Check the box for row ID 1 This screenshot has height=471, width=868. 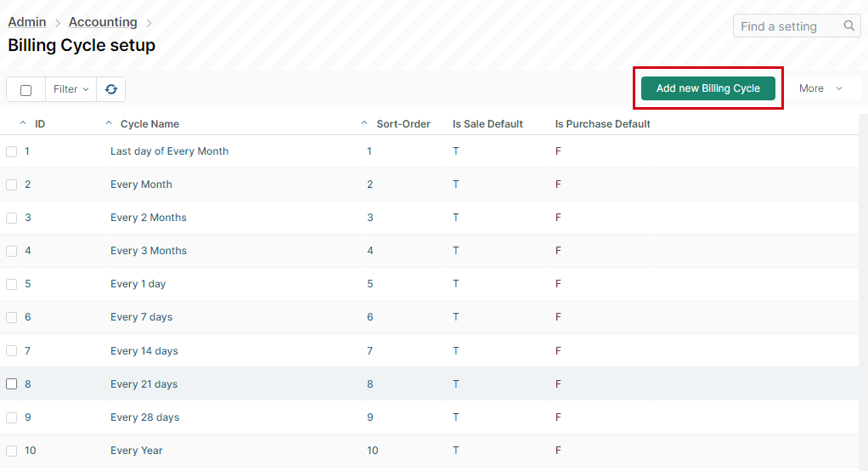coord(12,151)
